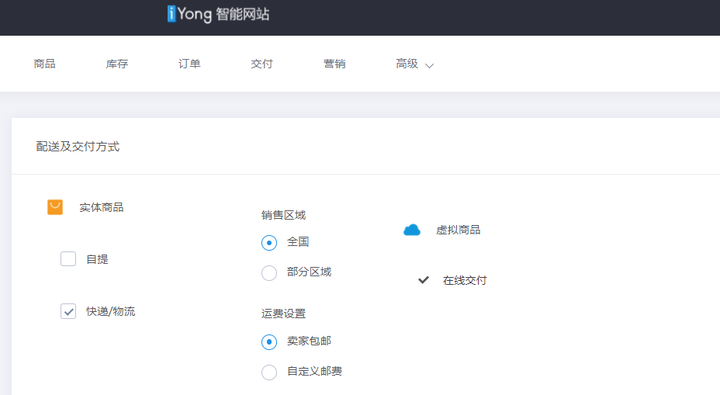Switch to the 订单 tab
The height and width of the screenshot is (395, 720).
point(190,64)
